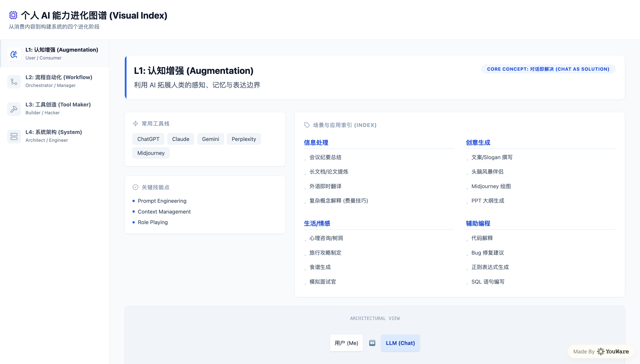Click the checkmark circle icon by 关键技能点

(x=135, y=187)
